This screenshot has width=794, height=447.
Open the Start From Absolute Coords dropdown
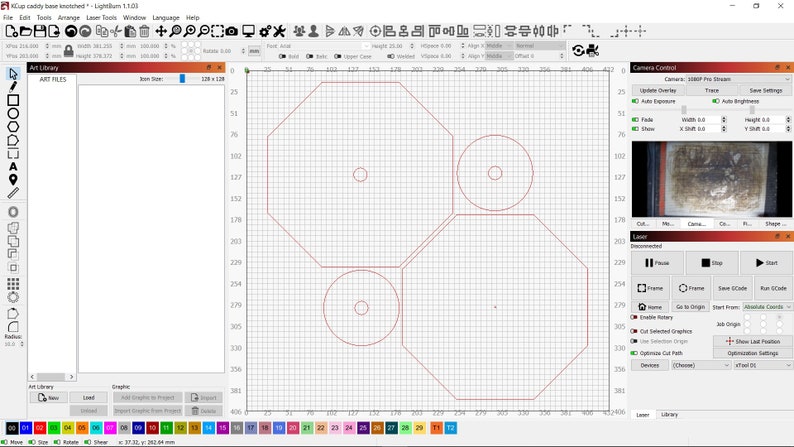coord(767,307)
